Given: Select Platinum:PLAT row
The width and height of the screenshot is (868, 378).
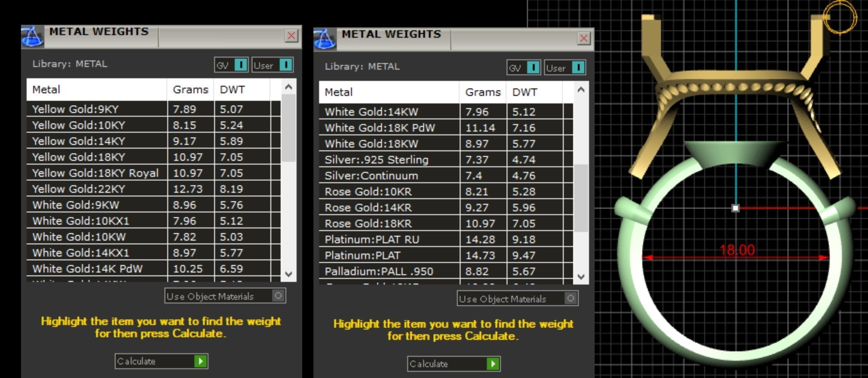Looking at the screenshot, I should coord(446,255).
